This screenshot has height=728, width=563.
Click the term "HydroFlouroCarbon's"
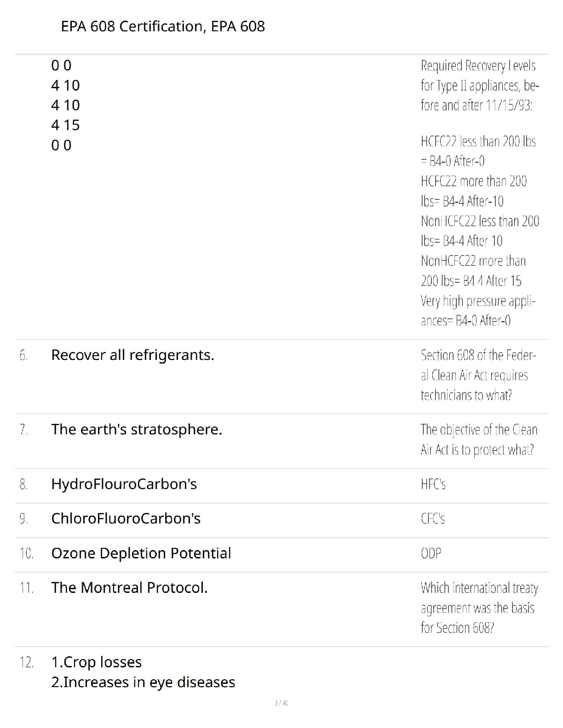(124, 484)
